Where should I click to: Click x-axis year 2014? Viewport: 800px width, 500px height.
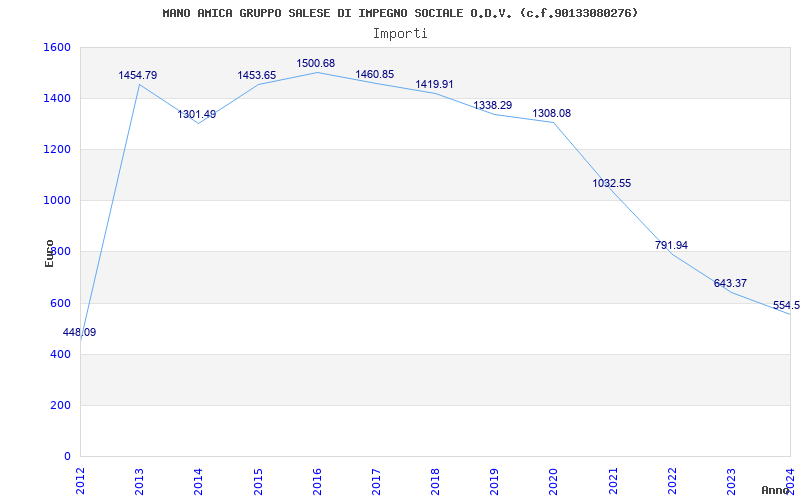(x=198, y=481)
